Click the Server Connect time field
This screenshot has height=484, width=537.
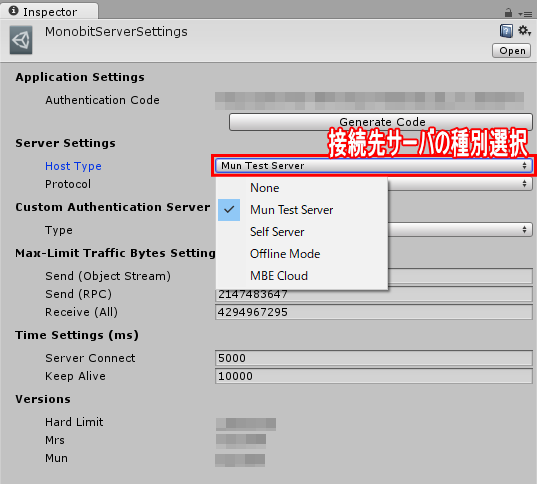[374, 358]
